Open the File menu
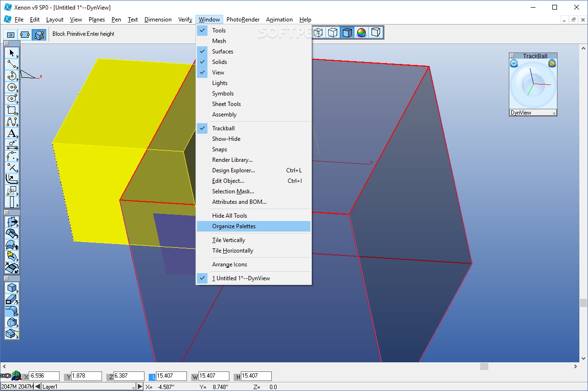Screen dimensions: 588x391 tap(19, 20)
